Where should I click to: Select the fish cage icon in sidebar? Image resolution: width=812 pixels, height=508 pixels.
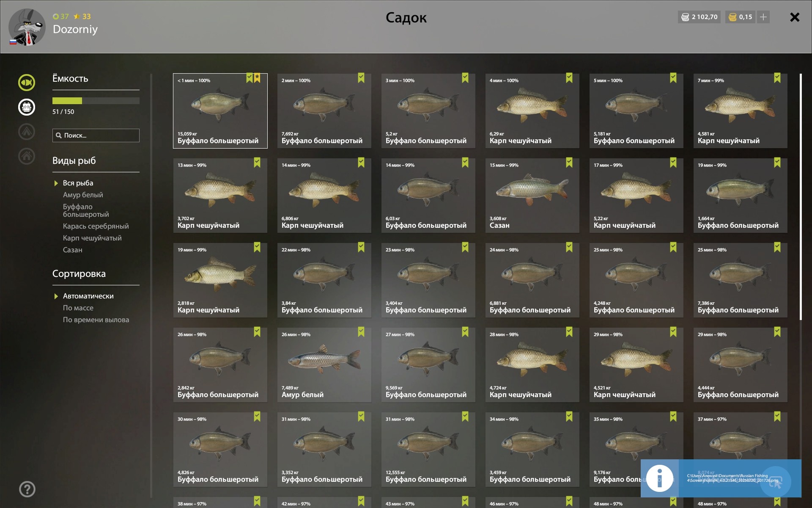pos(27,107)
